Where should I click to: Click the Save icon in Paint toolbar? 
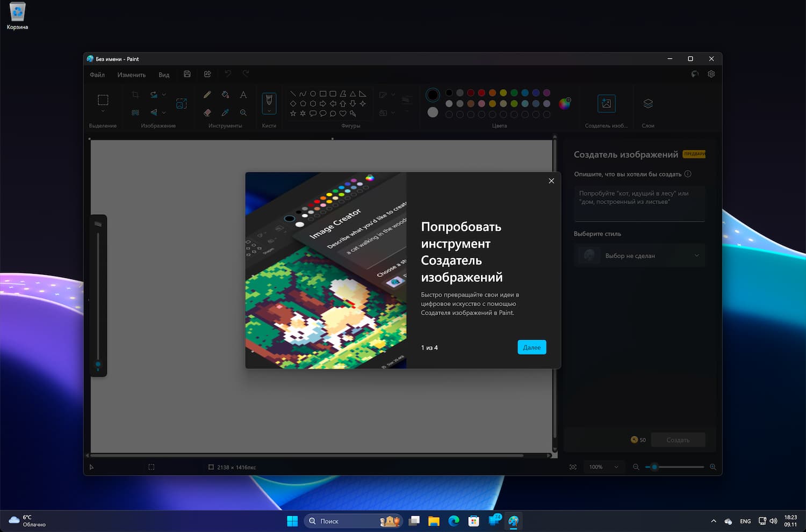(187, 74)
